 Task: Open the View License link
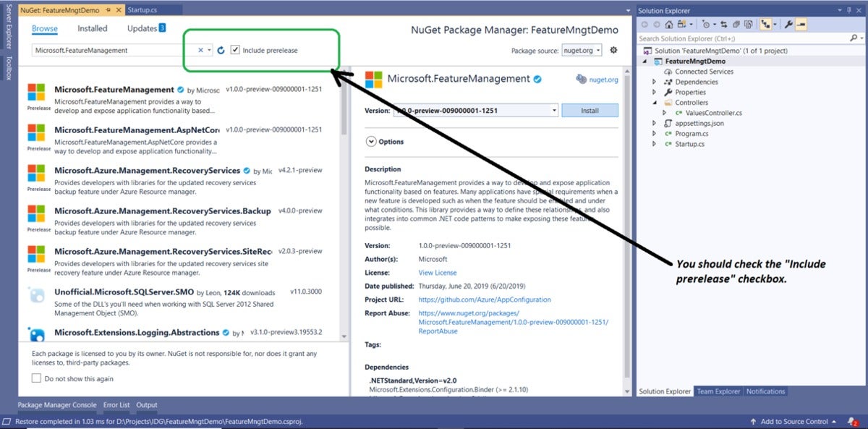pos(438,273)
